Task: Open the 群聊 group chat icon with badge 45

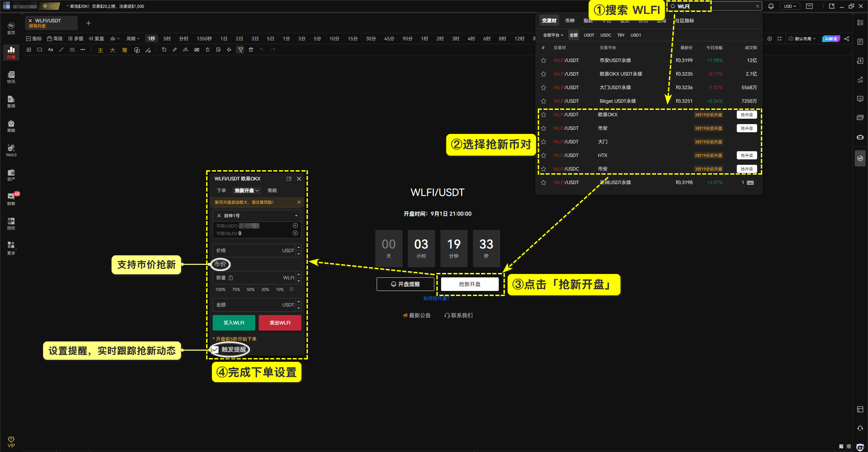Action: pyautogui.click(x=11, y=199)
